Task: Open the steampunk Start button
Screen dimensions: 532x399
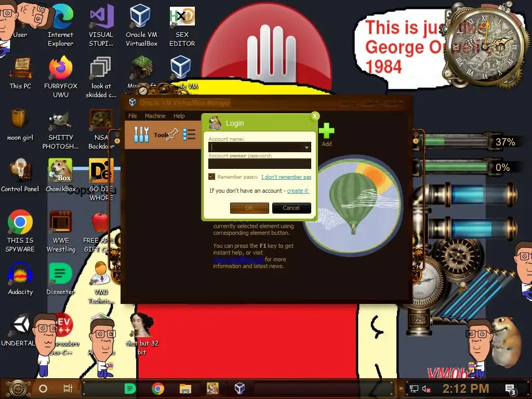Action: point(19,389)
